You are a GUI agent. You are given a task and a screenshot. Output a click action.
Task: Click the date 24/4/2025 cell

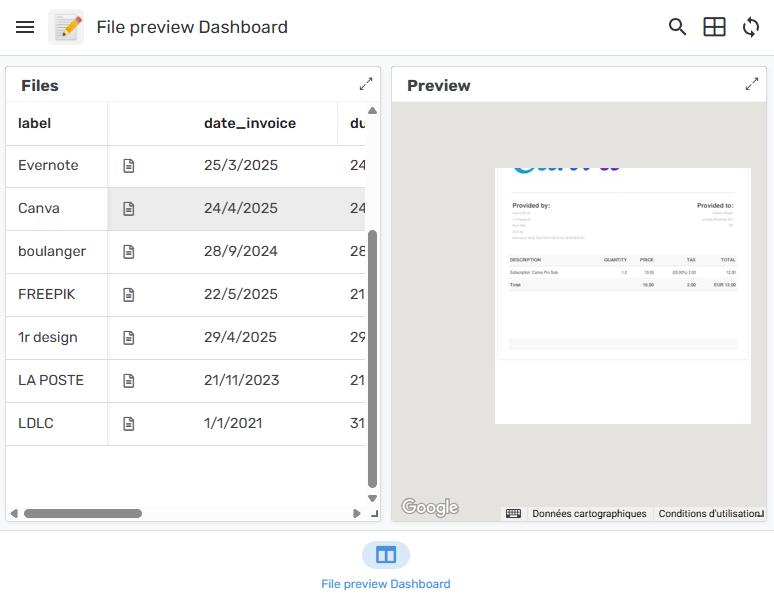[241, 208]
